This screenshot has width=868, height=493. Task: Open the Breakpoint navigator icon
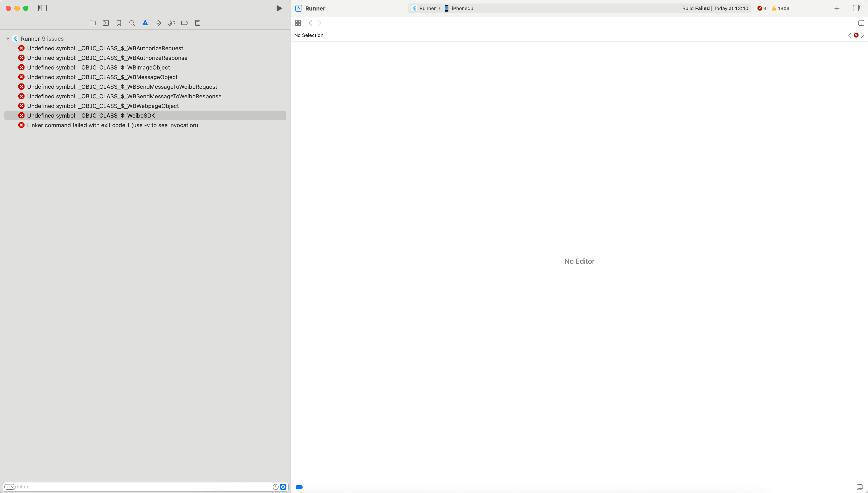[184, 23]
